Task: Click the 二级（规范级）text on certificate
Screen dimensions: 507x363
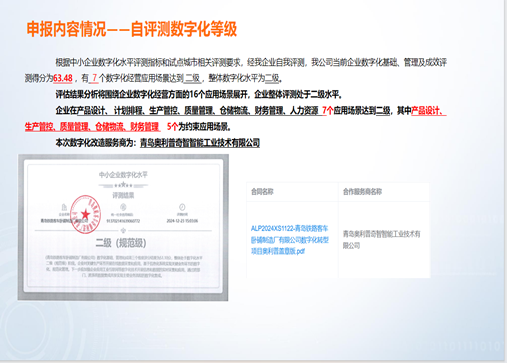Action: coord(121,243)
